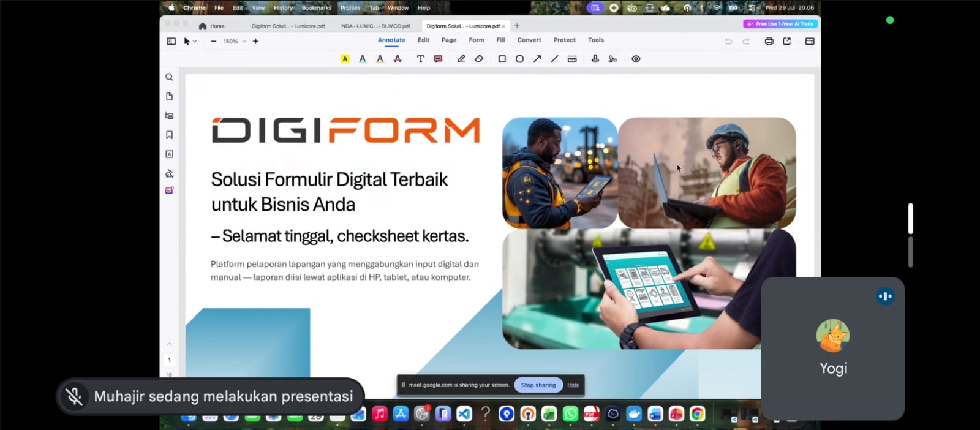Open the 150% zoom level dropdown

point(235,42)
